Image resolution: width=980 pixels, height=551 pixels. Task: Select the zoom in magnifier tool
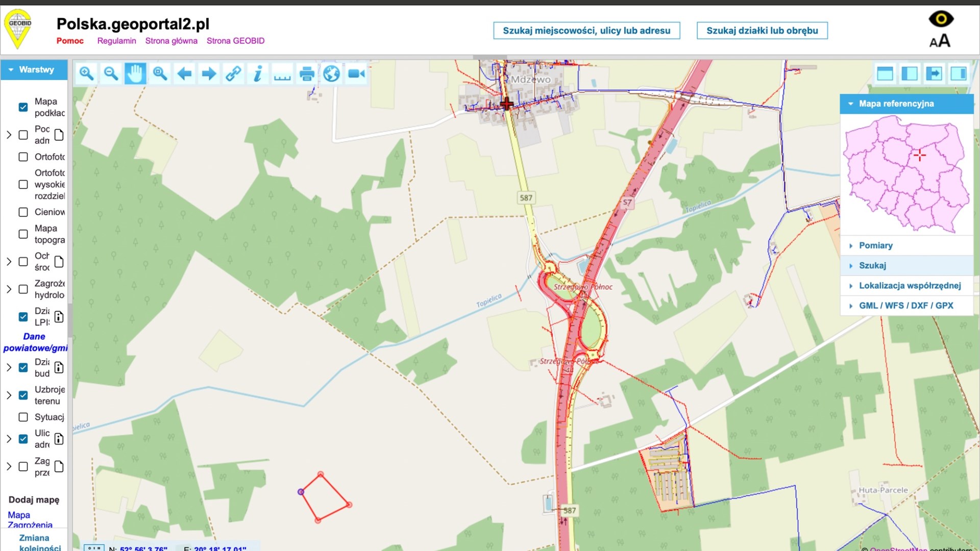coord(86,73)
